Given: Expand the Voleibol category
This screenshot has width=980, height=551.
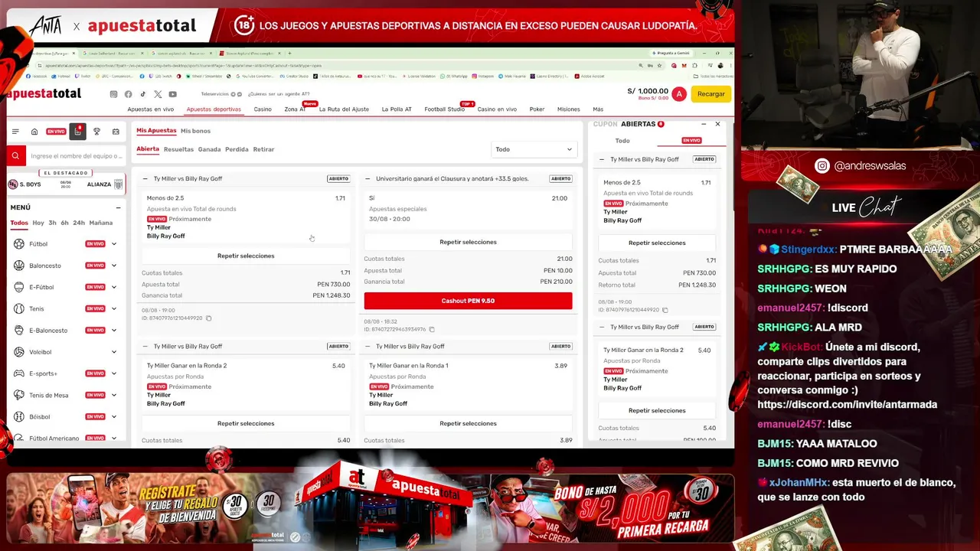Looking at the screenshot, I should (114, 352).
